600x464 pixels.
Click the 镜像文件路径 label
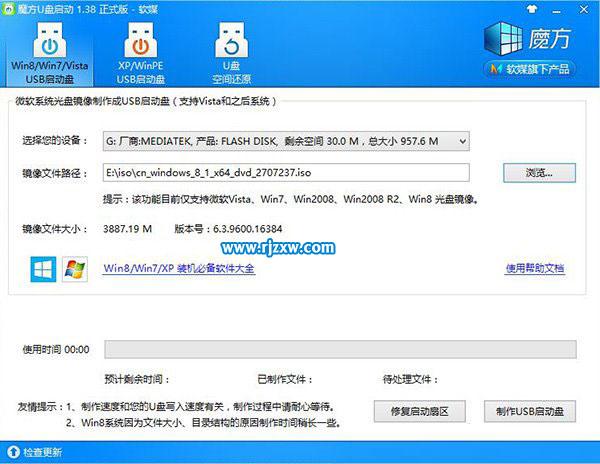(54, 173)
